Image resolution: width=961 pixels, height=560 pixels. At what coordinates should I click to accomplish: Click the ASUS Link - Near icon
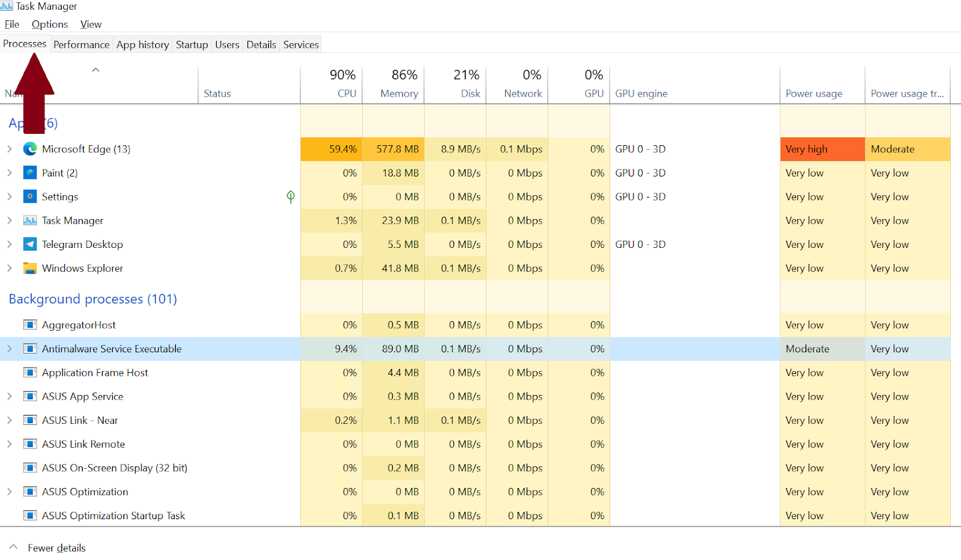(x=30, y=420)
